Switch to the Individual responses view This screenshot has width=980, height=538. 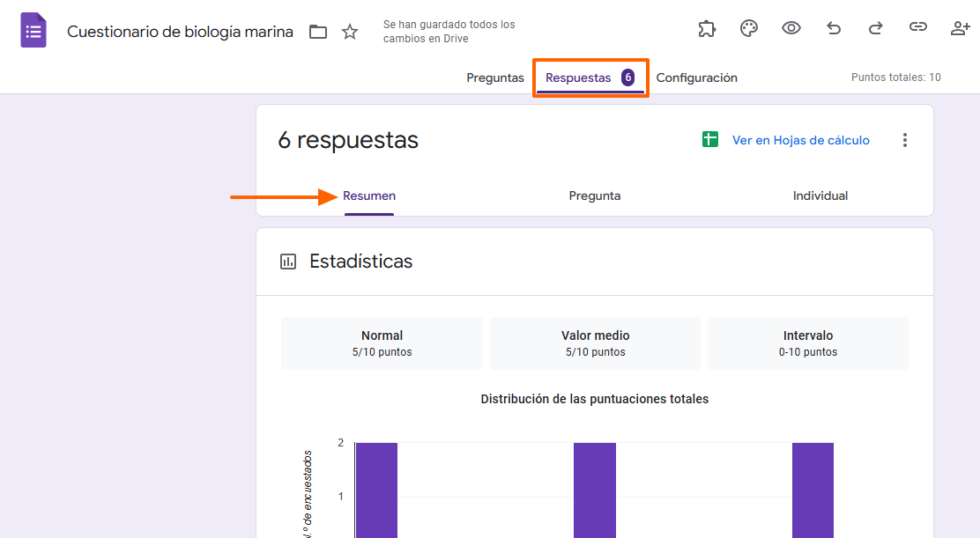[x=820, y=195]
